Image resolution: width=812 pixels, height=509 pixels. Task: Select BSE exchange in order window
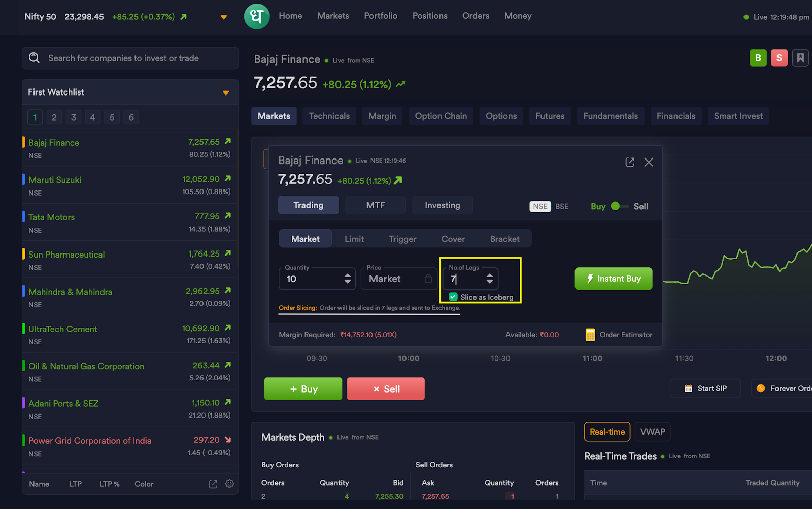pyautogui.click(x=562, y=206)
